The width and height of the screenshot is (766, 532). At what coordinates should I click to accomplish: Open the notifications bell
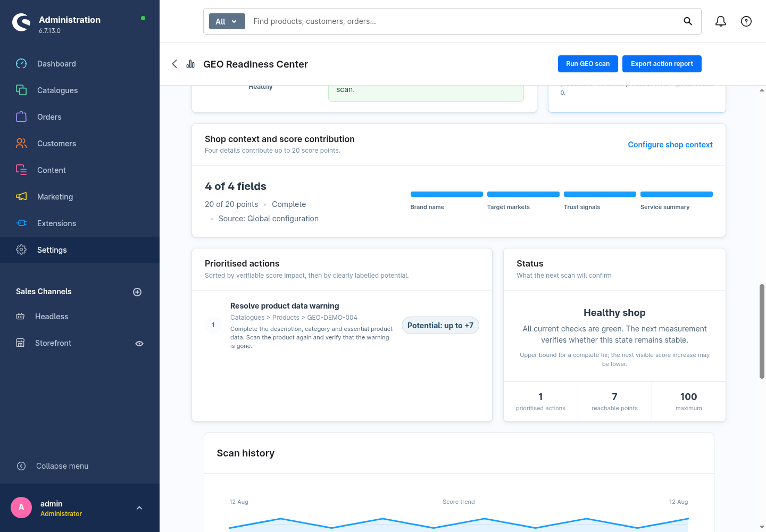pos(721,21)
